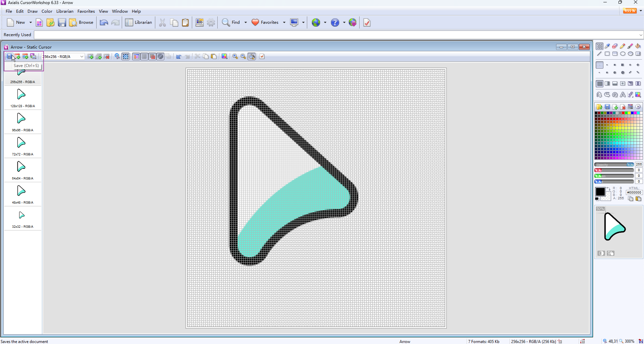This screenshot has width=644, height=344.
Task: Toggle the hot spot tool button
Action: 117,57
